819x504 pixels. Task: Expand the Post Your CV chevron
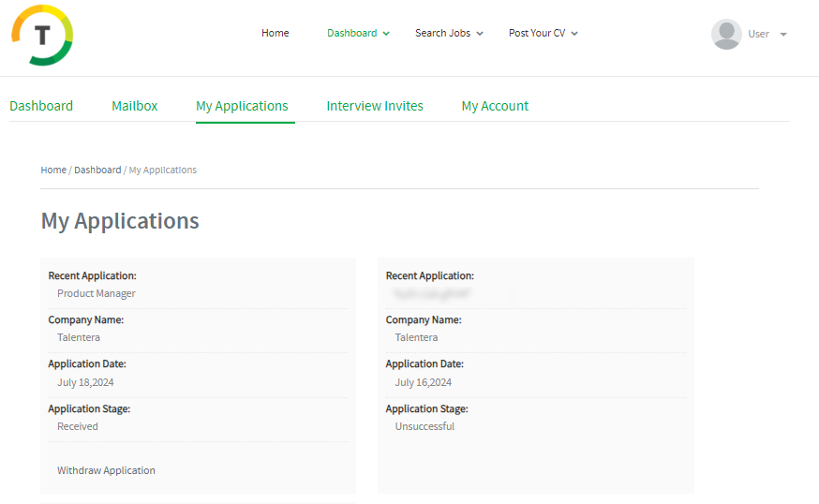point(574,34)
